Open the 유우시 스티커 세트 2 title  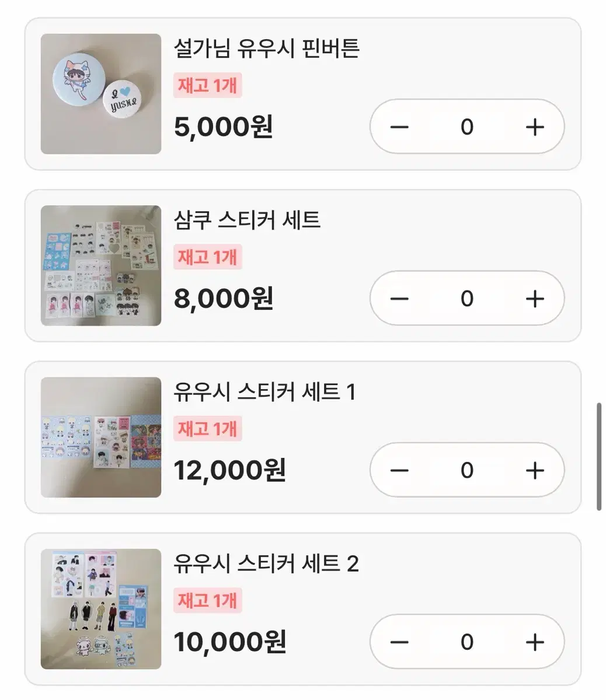pyautogui.click(x=266, y=563)
